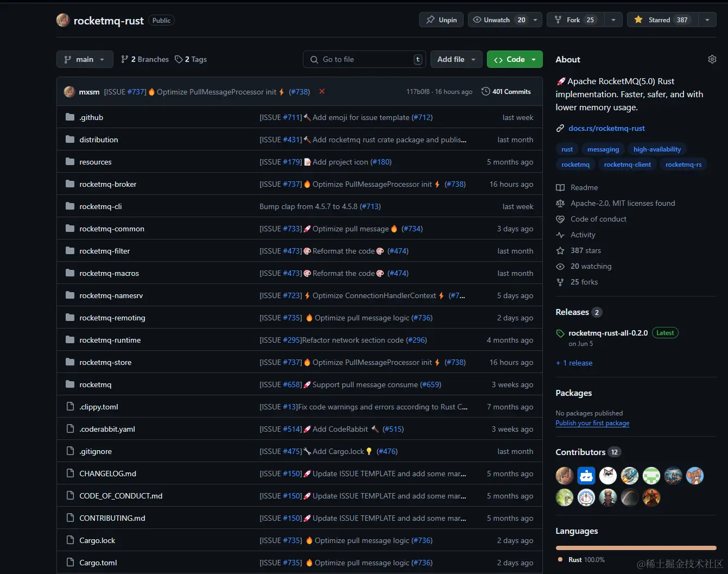Click the branch icon next to 2 Branches
The image size is (728, 574).
[125, 59]
